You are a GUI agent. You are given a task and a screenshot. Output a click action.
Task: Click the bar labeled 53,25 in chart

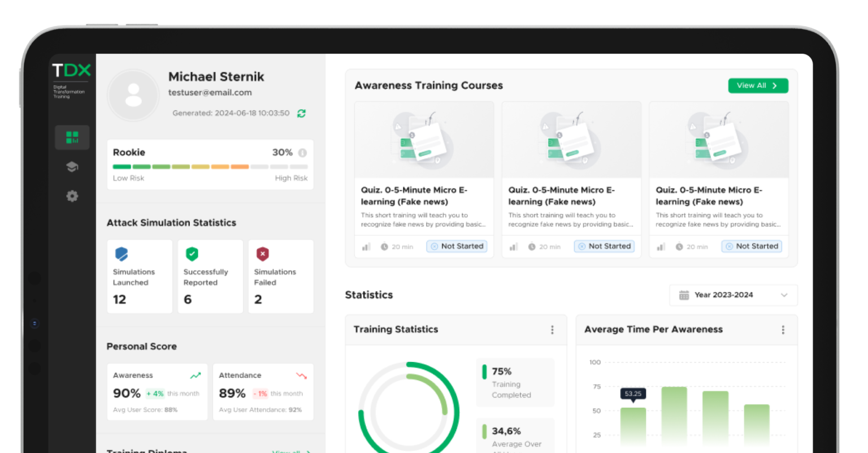pos(633,426)
